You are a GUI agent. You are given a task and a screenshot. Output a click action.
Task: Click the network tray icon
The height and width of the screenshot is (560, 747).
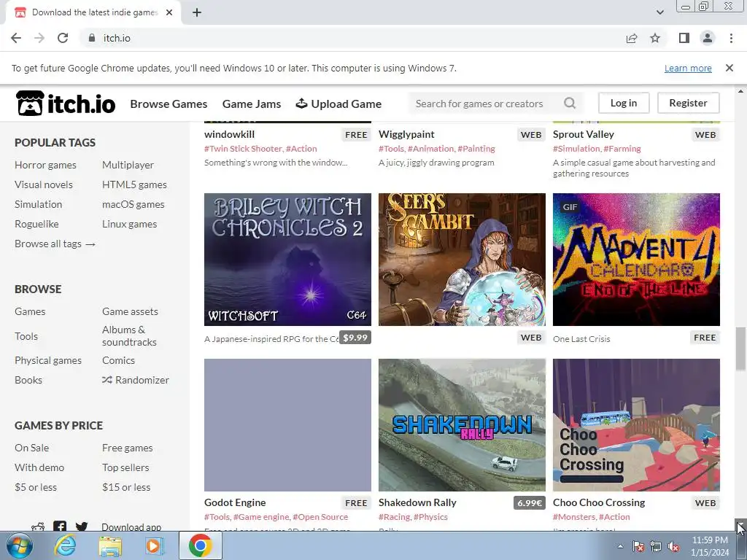[656, 546]
